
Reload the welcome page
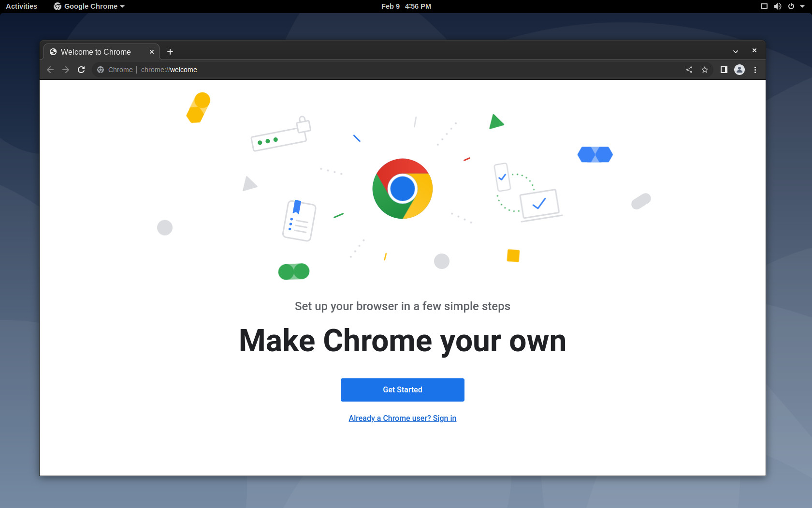click(x=81, y=70)
